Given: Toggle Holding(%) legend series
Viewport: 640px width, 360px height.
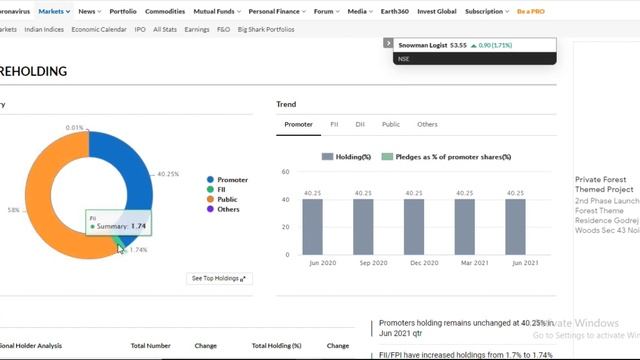Looking at the screenshot, I should point(346,157).
